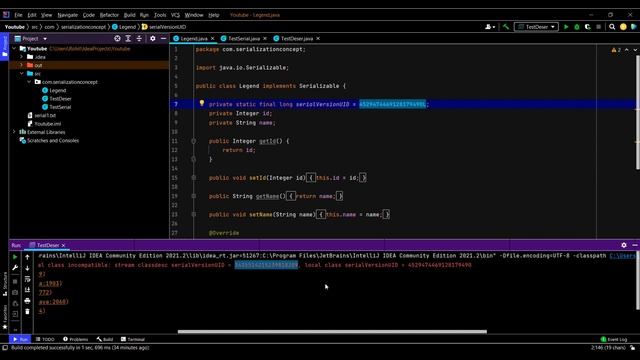Expand External Libraries node

(x=15, y=132)
